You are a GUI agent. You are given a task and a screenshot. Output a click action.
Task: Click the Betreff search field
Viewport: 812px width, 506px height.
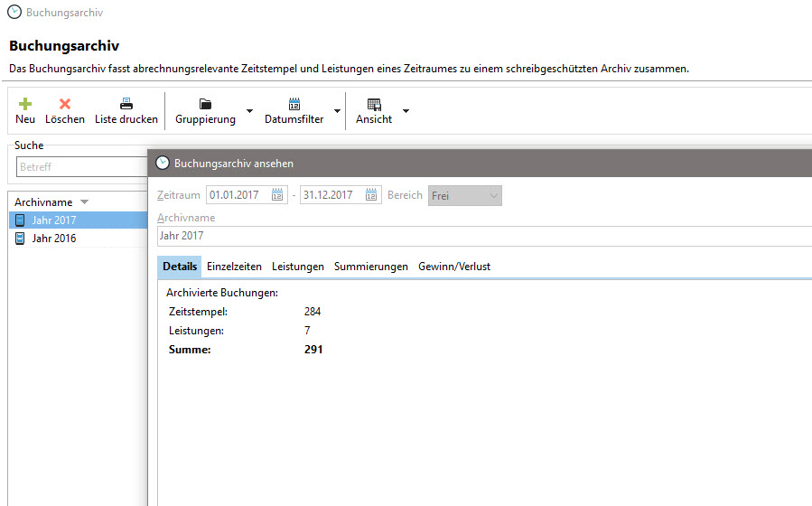click(x=82, y=167)
